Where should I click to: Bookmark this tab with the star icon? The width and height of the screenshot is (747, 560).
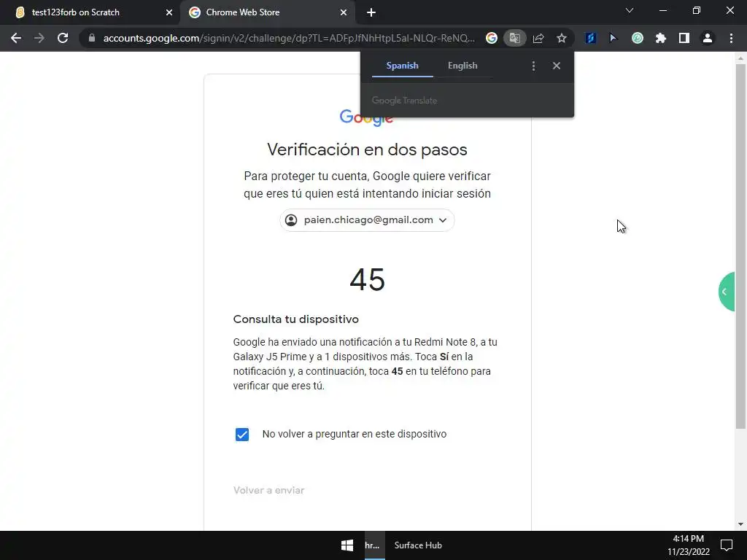tap(562, 38)
